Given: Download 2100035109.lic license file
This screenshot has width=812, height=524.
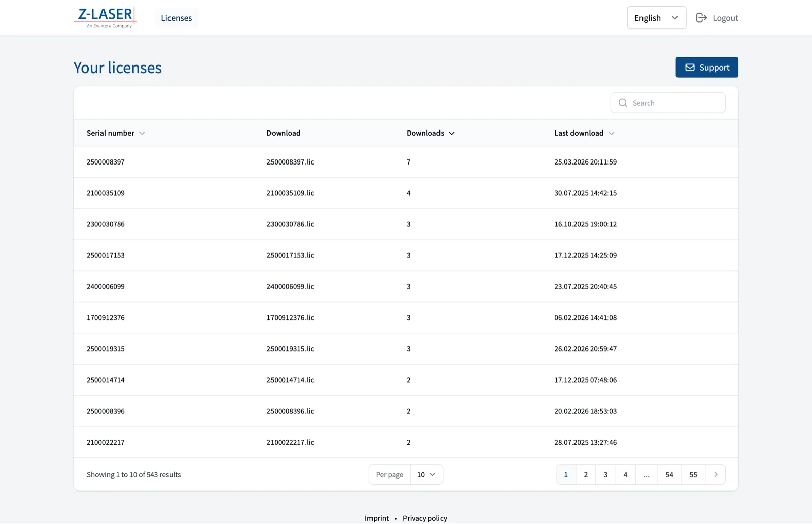Looking at the screenshot, I should pyautogui.click(x=290, y=193).
